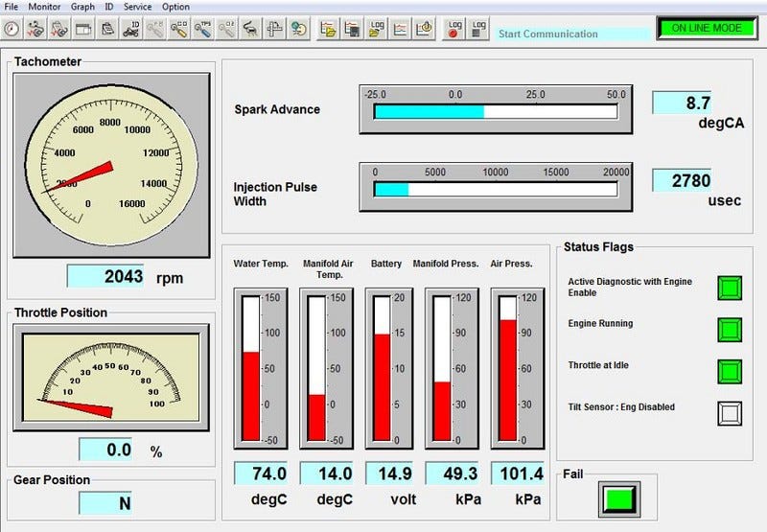Click the open graph folder icon
Image resolution: width=767 pixels, height=532 pixels.
coord(328,29)
